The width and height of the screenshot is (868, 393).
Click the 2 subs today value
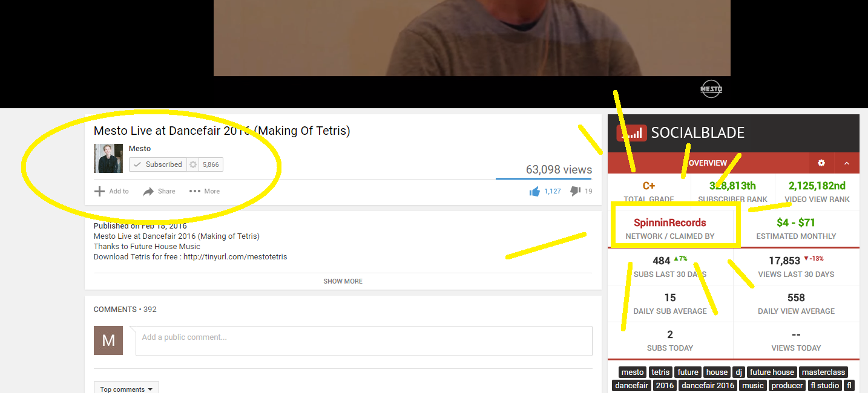(670, 334)
